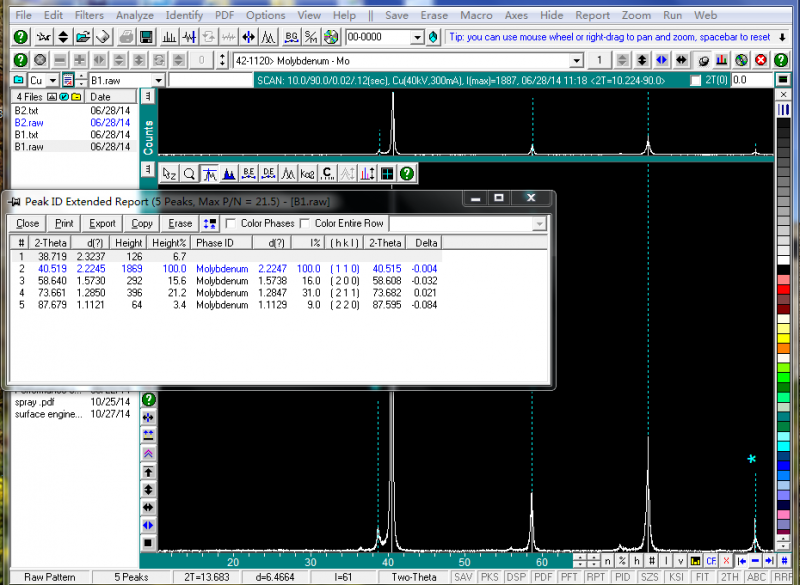Image resolution: width=800 pixels, height=585 pixels.
Task: Select B2.raw in the file list
Action: (x=28, y=122)
